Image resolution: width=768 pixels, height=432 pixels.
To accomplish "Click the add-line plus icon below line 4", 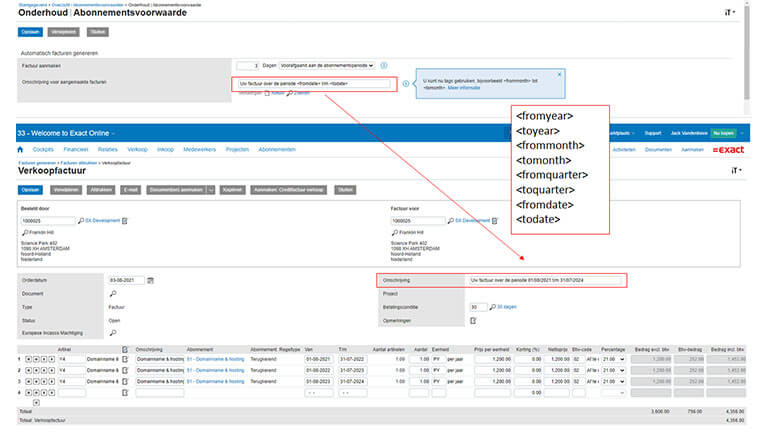I will tap(36, 403).
